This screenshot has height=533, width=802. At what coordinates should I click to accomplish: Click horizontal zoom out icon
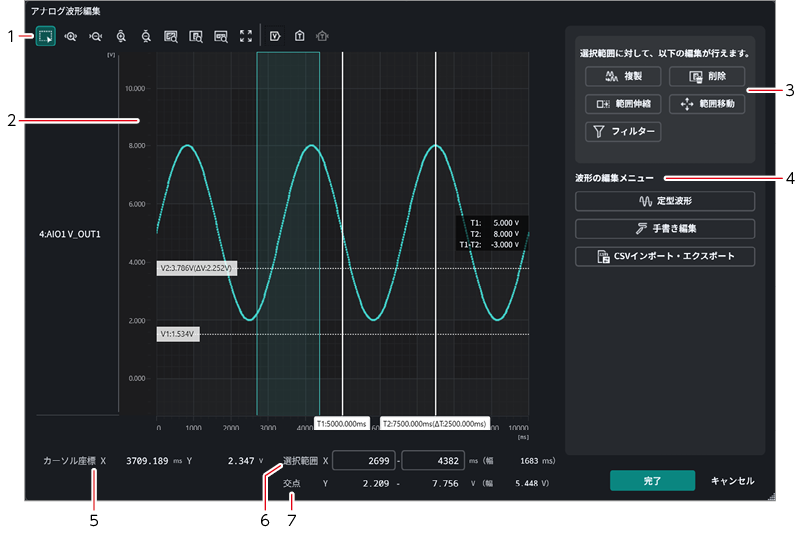[x=96, y=36]
